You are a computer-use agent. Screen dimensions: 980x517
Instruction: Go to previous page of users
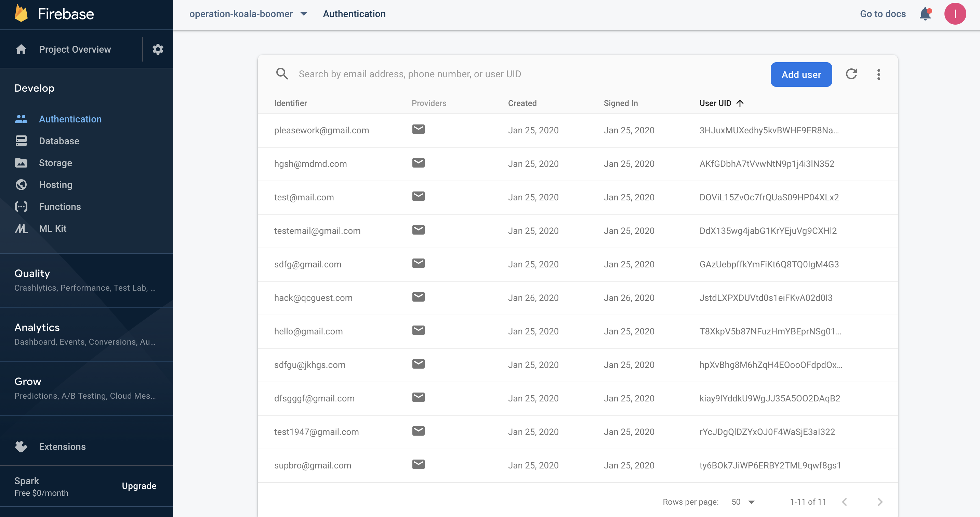tap(845, 502)
